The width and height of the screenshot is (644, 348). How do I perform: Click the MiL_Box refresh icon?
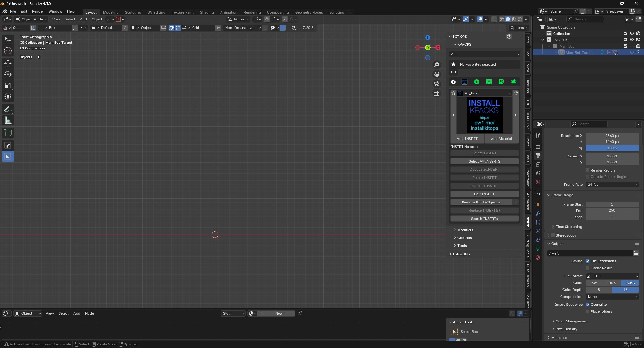click(x=516, y=93)
